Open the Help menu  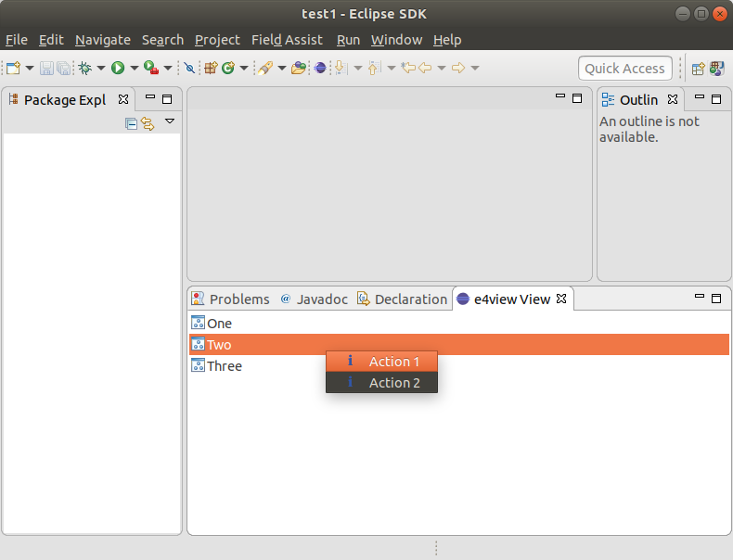[x=447, y=40]
